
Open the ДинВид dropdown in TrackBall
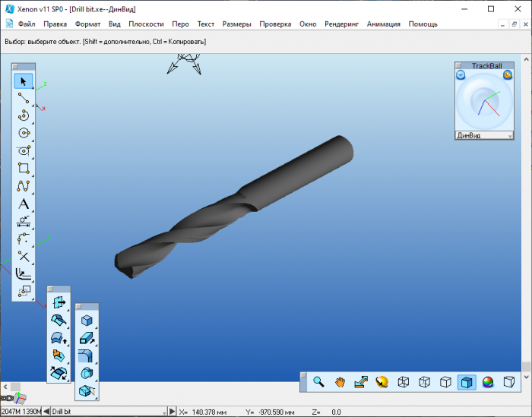pos(510,136)
